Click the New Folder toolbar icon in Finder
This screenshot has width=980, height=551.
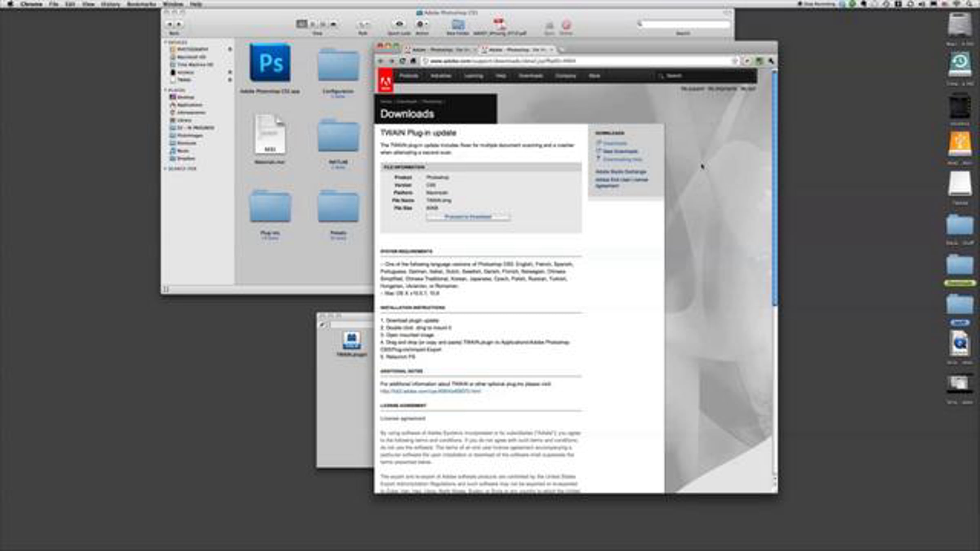pos(458,24)
